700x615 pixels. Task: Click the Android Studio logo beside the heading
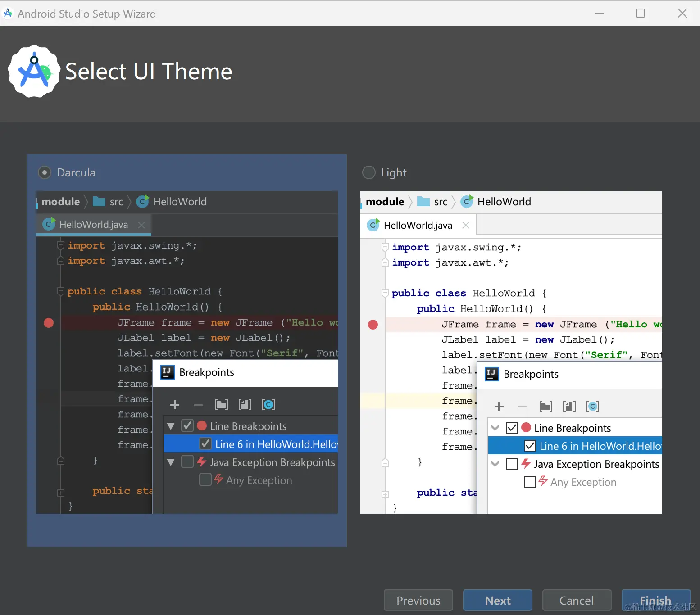34,71
